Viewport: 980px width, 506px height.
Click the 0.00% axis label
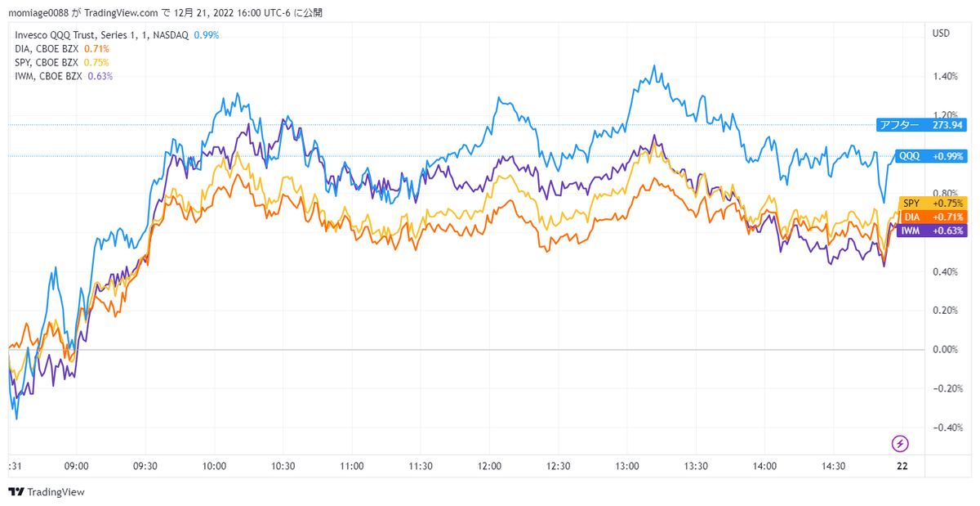[x=944, y=350]
